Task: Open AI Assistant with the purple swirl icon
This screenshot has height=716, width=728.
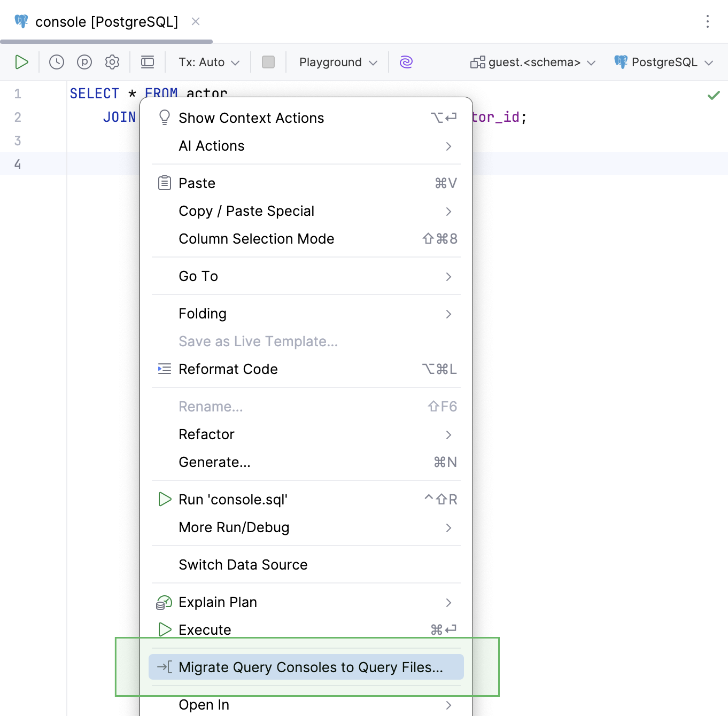Action: [406, 62]
